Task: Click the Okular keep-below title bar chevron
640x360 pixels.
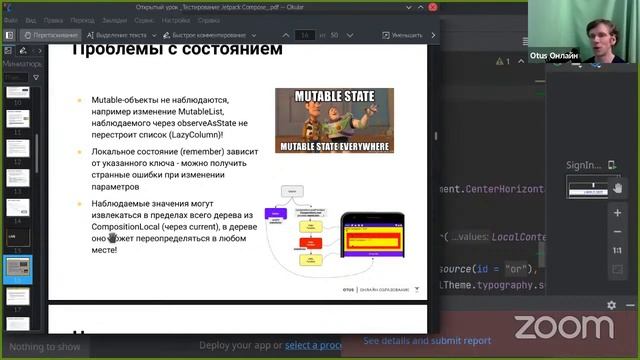Action: [x=409, y=7]
